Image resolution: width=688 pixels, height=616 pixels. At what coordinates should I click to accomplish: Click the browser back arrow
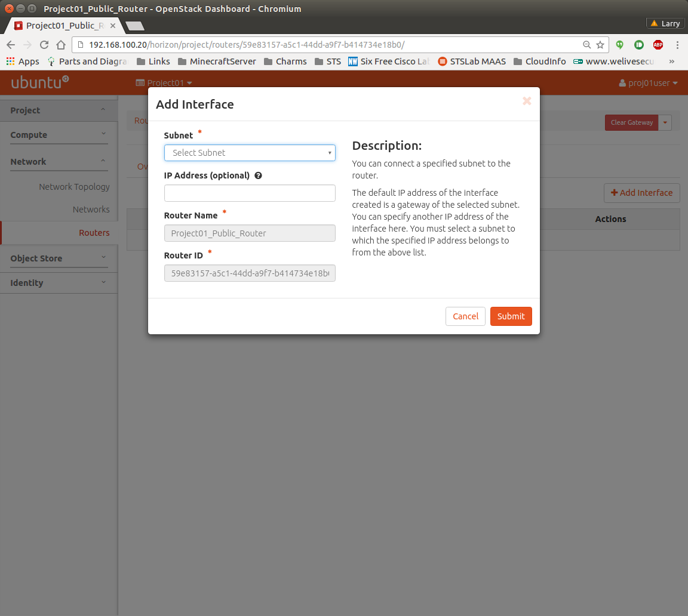tap(11, 45)
